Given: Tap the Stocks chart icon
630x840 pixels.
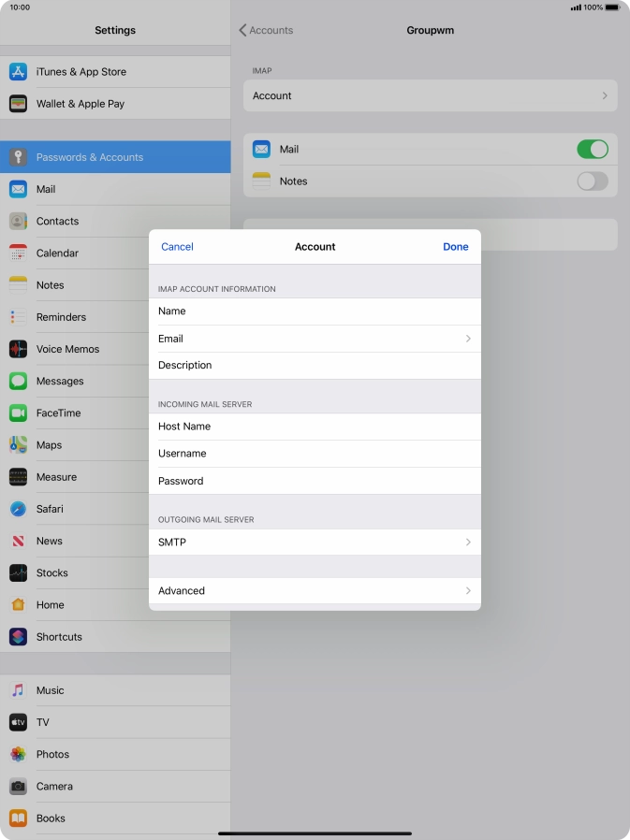Looking at the screenshot, I should [18, 572].
